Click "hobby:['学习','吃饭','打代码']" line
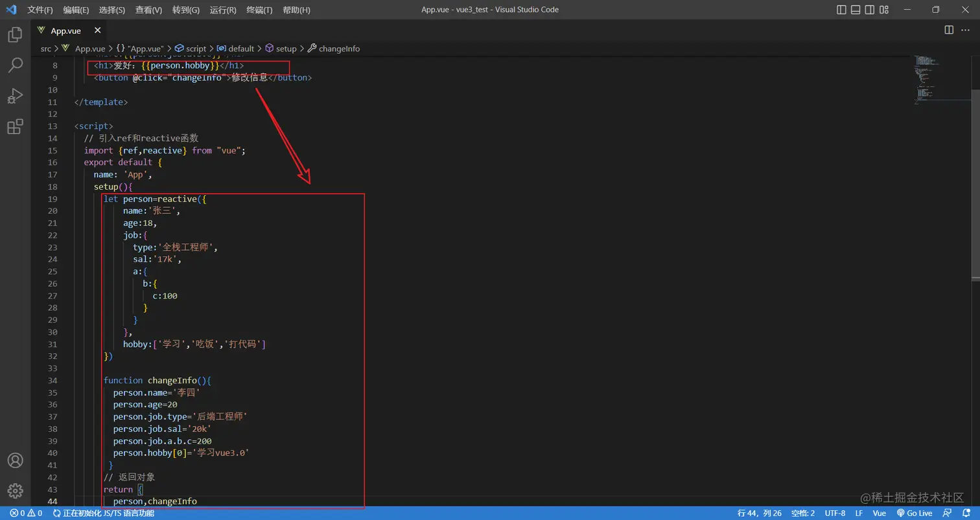 click(194, 344)
